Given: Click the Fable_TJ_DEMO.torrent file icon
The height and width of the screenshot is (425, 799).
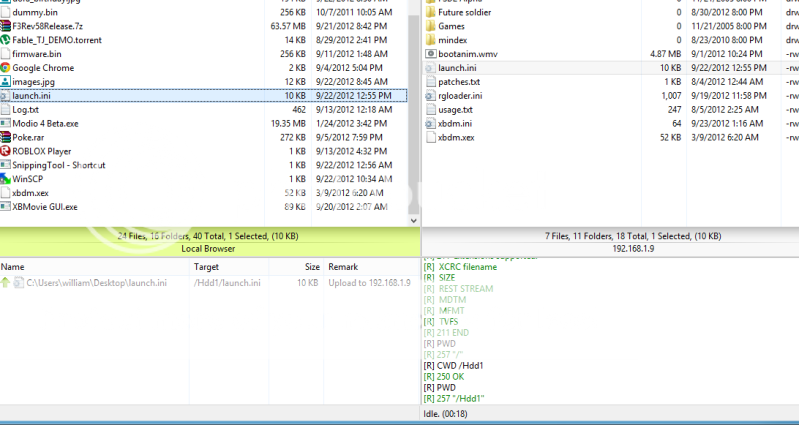Looking at the screenshot, I should pyautogui.click(x=6, y=40).
